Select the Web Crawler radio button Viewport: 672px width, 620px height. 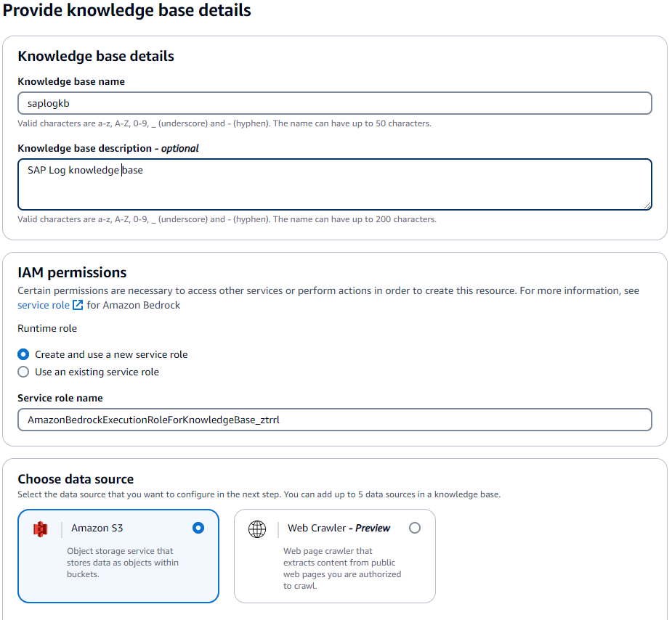pos(415,528)
